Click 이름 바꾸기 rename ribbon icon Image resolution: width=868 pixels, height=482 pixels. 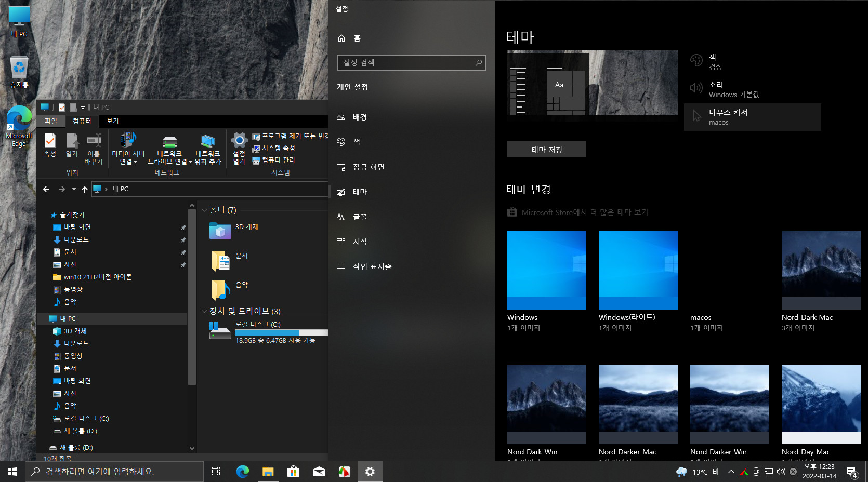pos(94,149)
